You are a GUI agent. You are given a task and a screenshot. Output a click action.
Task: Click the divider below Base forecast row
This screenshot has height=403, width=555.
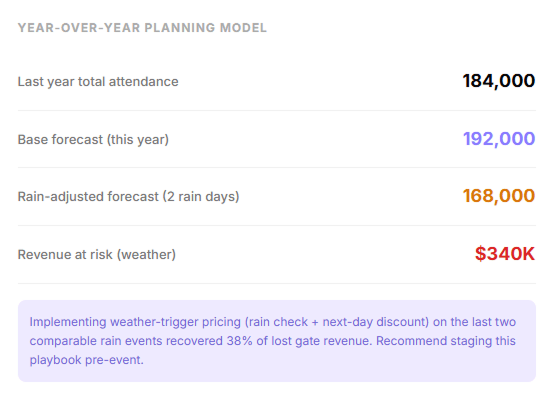[277, 168]
